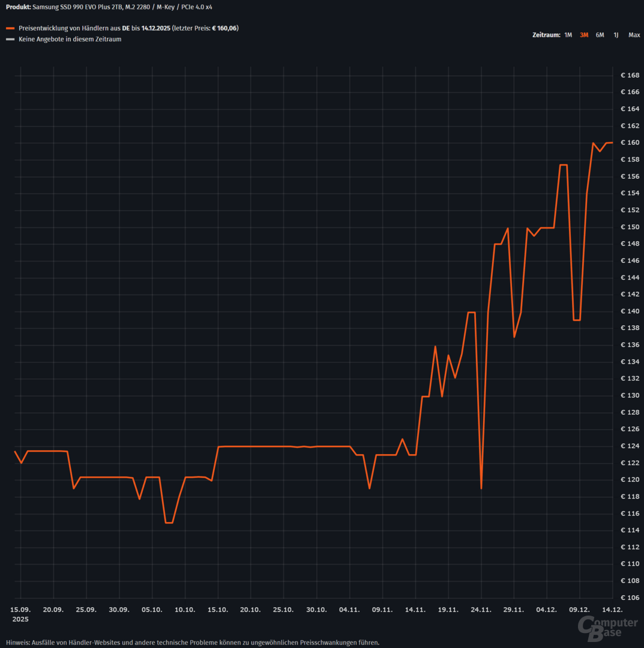Image resolution: width=644 pixels, height=648 pixels.
Task: Click the grey no-offers legend swatch
Action: (10, 40)
